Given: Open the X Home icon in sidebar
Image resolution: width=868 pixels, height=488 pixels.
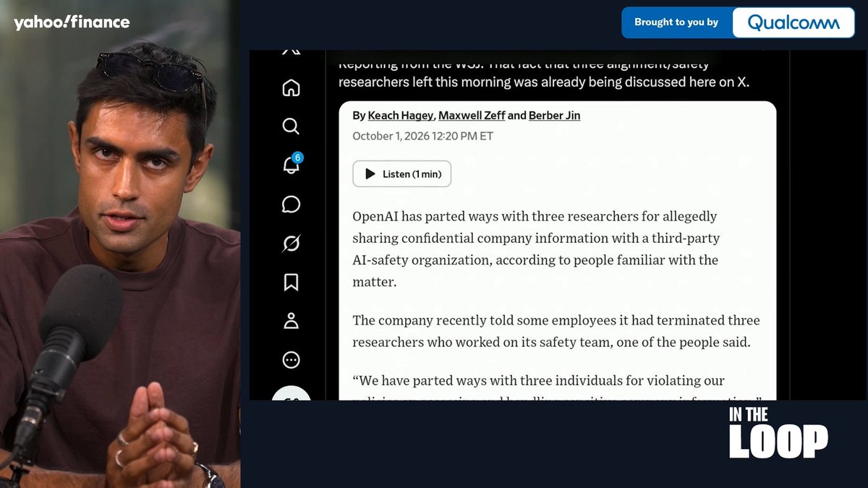Looking at the screenshot, I should [291, 88].
